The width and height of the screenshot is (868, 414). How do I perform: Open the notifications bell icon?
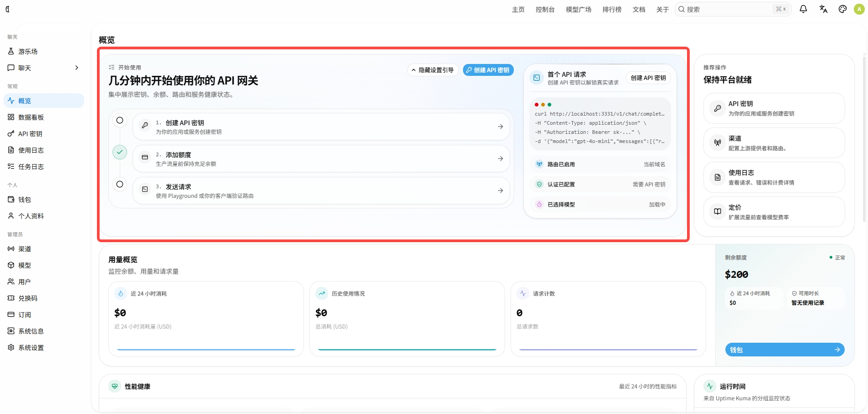803,9
